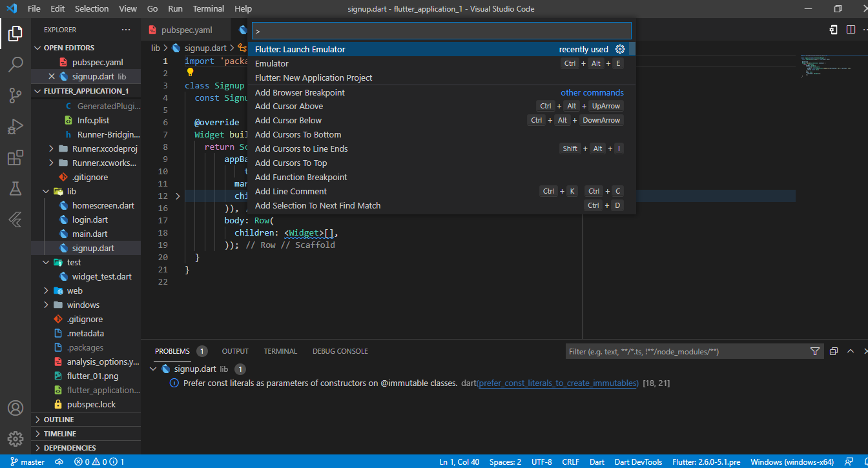The width and height of the screenshot is (868, 468).
Task: Unfold code at line 12 chevron
Action: tap(178, 196)
